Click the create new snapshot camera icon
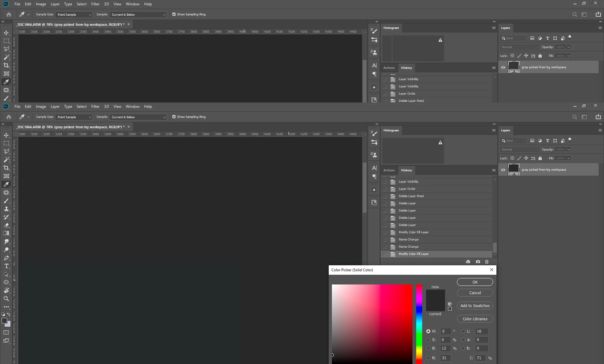Viewport: 604px width, 364px height. tap(478, 262)
